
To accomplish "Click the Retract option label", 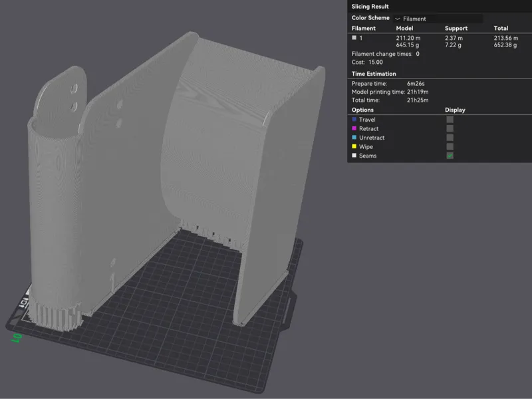I will click(368, 128).
